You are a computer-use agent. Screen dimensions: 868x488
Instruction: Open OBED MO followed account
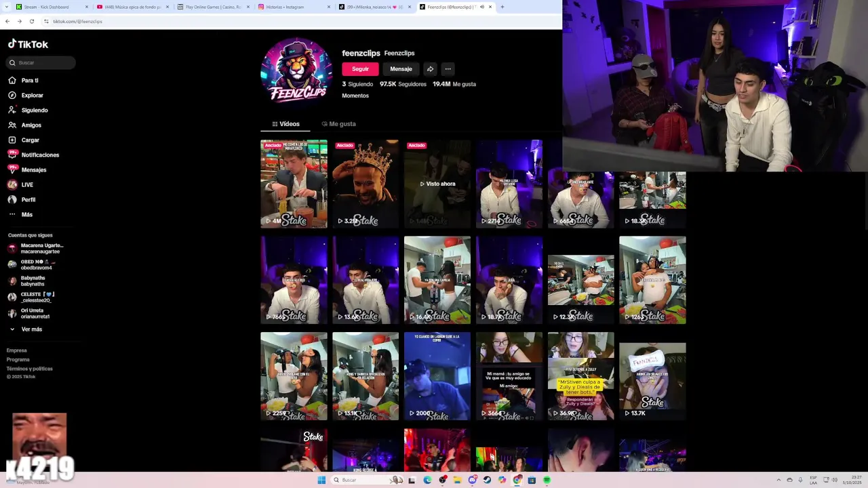(33, 264)
